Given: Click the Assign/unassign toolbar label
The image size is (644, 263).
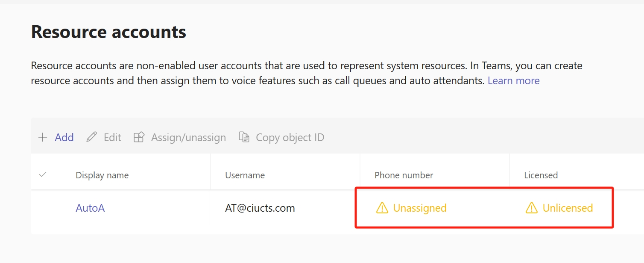Looking at the screenshot, I should pos(188,138).
